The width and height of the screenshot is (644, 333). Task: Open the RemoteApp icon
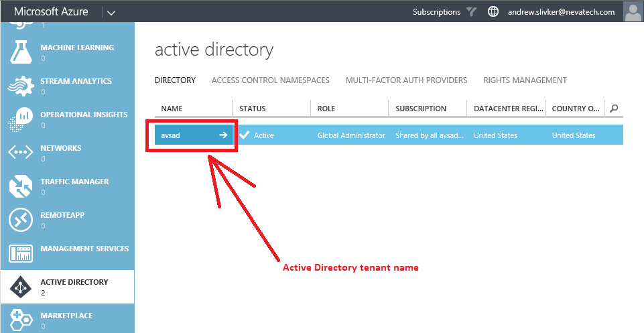21,220
